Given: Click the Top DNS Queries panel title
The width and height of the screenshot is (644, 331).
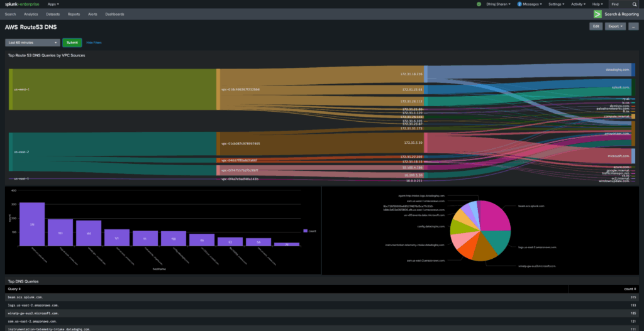Looking at the screenshot, I should coord(23,281).
